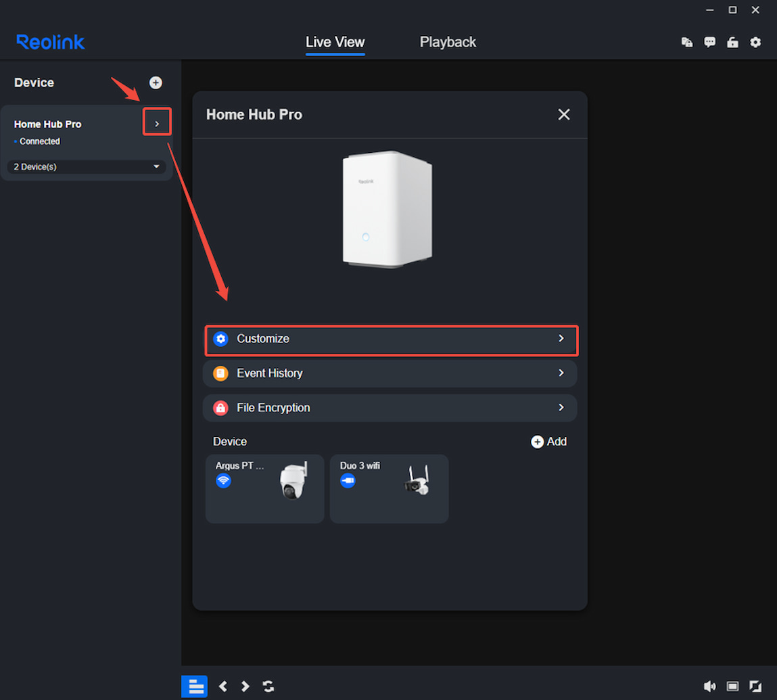Minimize the Reolink window
777x700 pixels.
point(709,10)
